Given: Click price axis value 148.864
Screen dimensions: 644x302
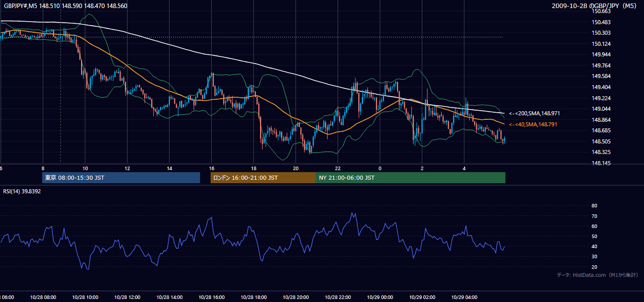Looking at the screenshot, I should tap(602, 120).
